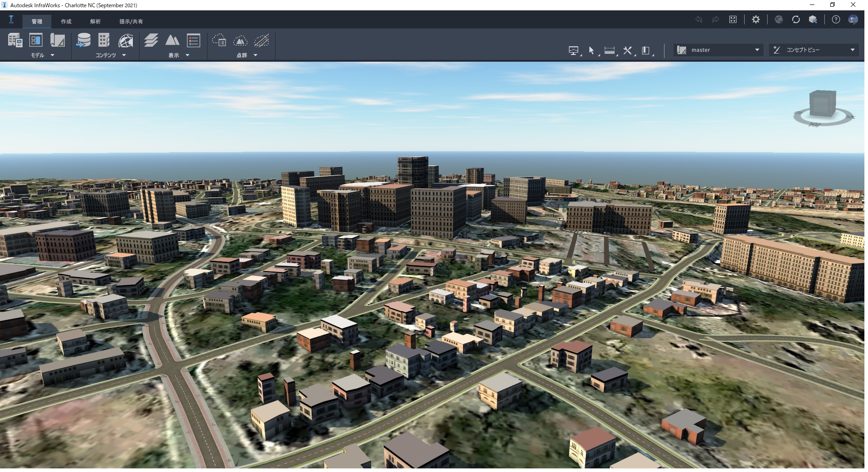Click the ViewCube navigation cube
This screenshot has height=472, width=868.
(823, 103)
